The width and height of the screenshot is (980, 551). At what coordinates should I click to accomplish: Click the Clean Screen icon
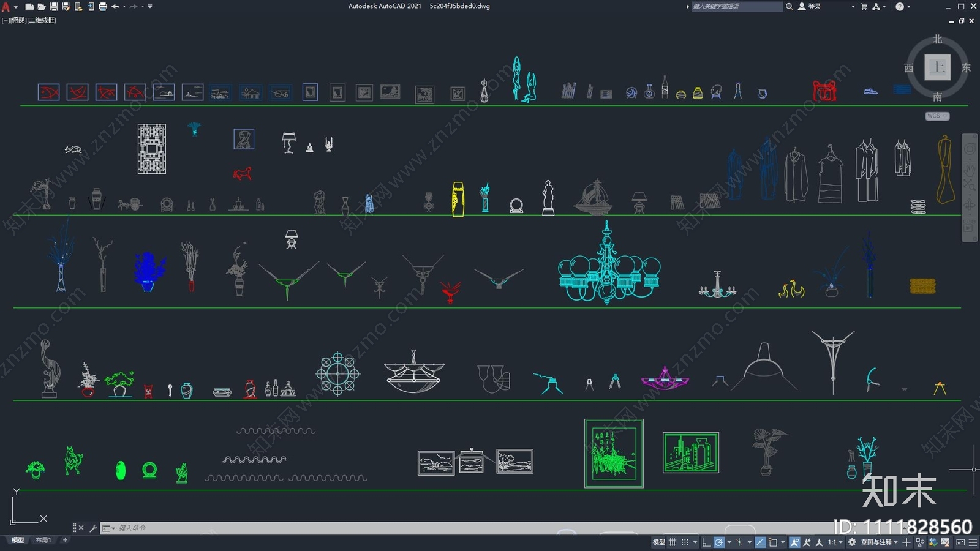[x=960, y=542]
